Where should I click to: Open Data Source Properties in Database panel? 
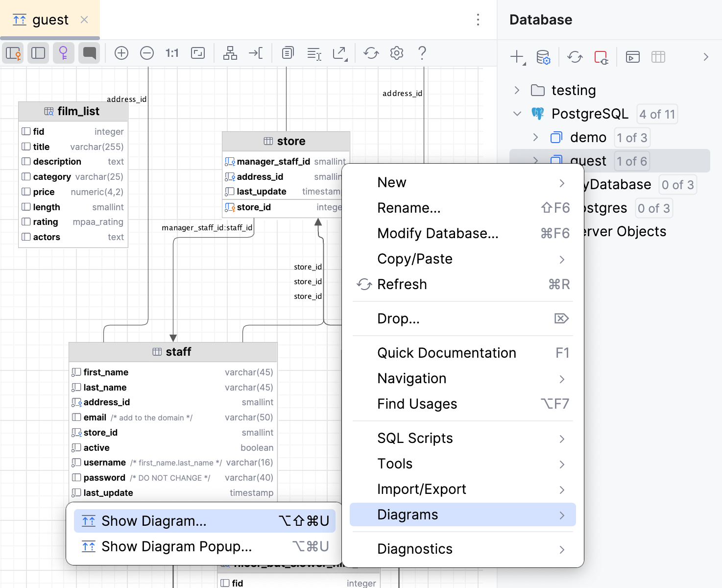pyautogui.click(x=544, y=57)
